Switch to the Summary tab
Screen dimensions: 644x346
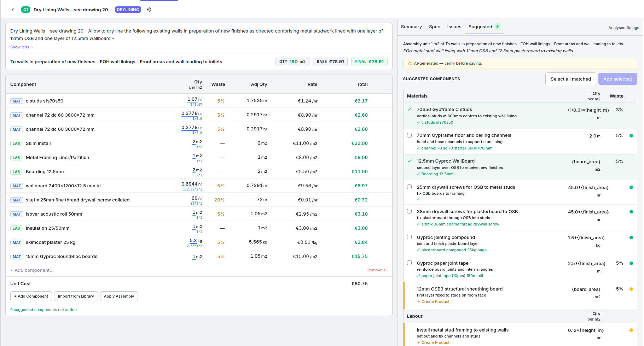[x=411, y=27]
